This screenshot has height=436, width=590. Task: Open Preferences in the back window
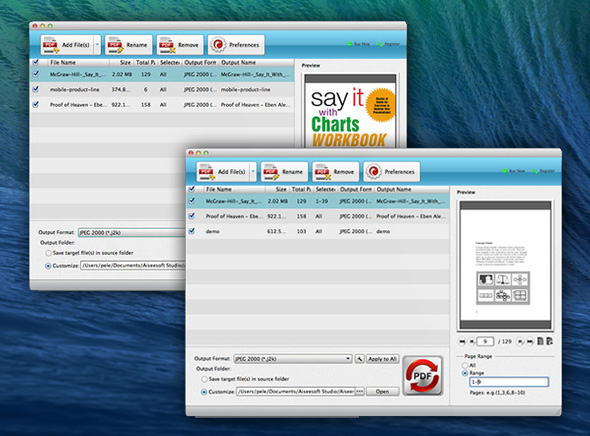236,45
